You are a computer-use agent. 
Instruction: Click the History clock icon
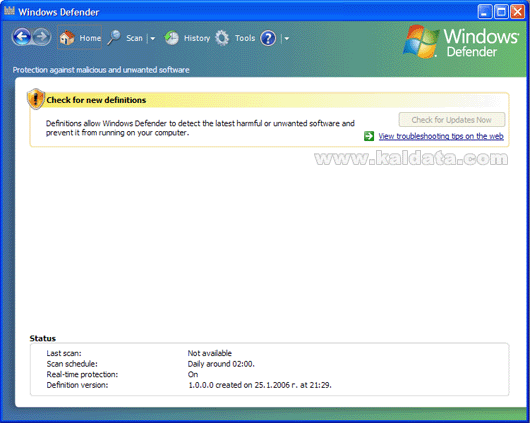pyautogui.click(x=171, y=38)
